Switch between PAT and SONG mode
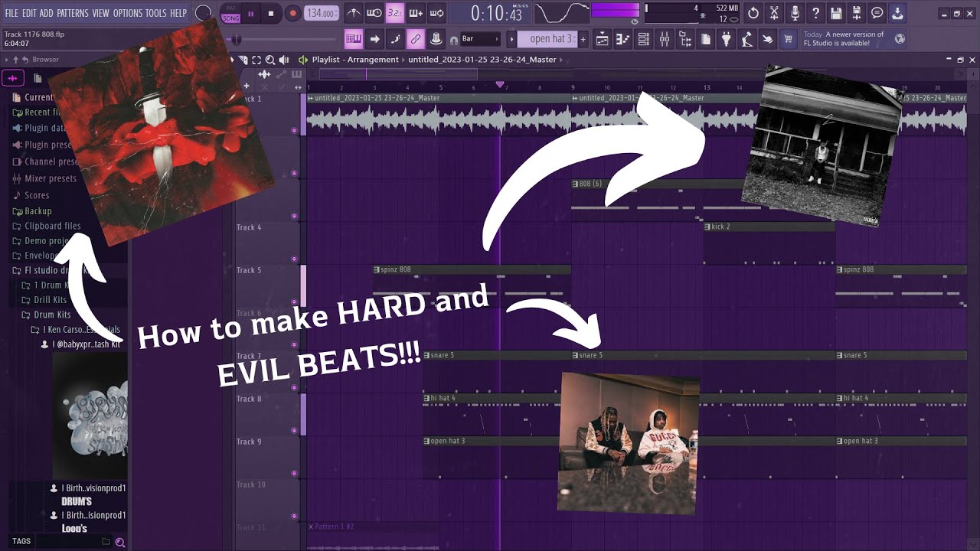980x551 pixels. point(230,13)
